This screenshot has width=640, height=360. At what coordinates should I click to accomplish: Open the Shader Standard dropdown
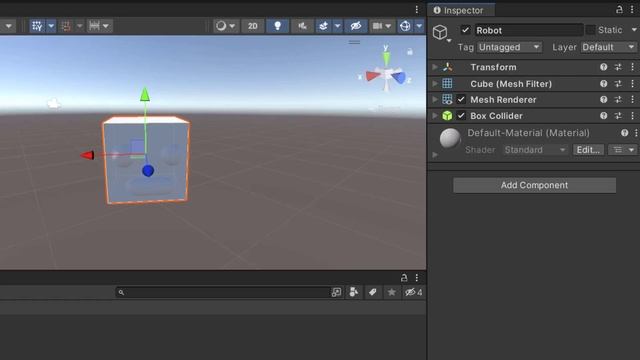pos(536,150)
